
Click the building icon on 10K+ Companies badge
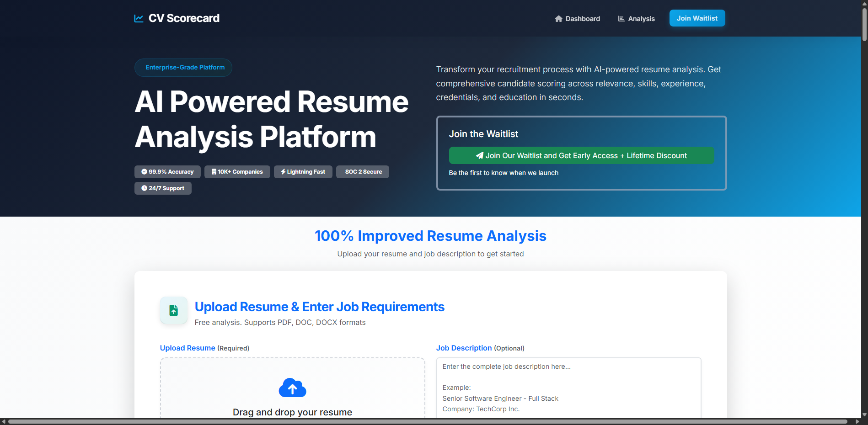214,172
